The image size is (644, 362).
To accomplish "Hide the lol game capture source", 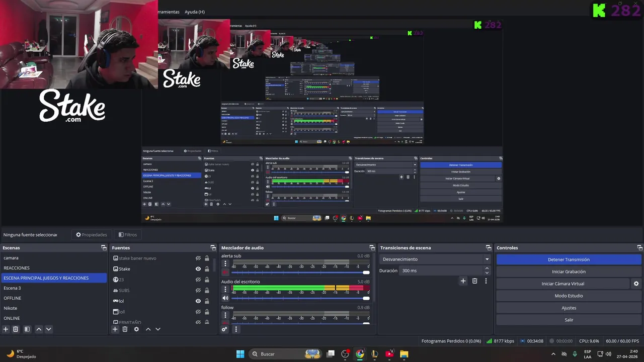I will pyautogui.click(x=198, y=301).
